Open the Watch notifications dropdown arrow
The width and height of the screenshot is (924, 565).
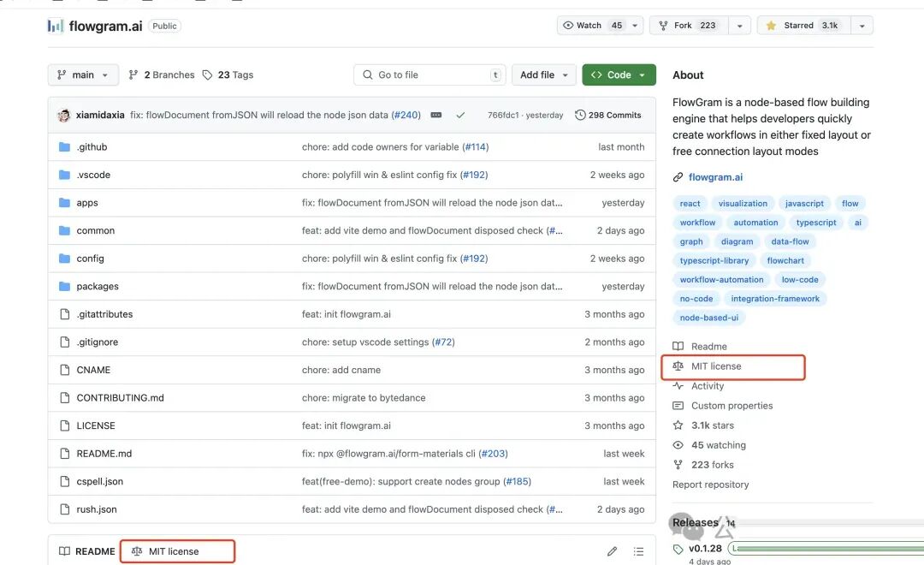[635, 26]
